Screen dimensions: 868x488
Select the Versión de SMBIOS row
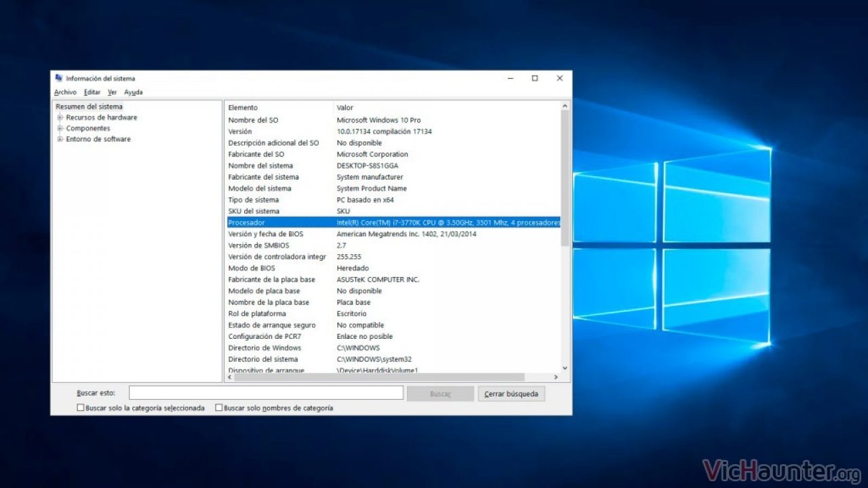[x=393, y=245]
